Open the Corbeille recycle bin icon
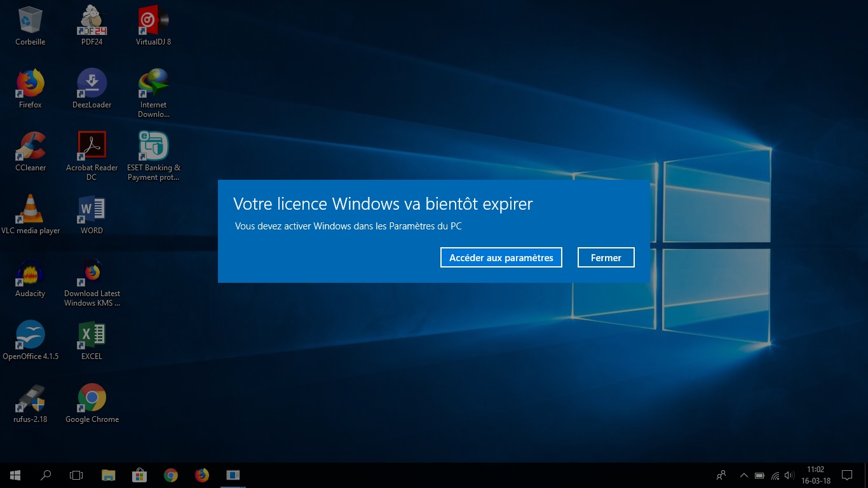 [30, 25]
